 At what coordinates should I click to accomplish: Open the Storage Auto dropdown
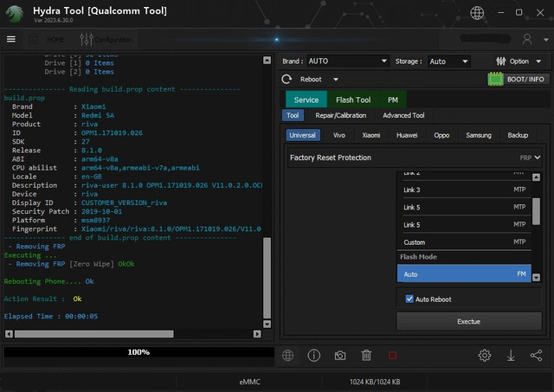click(x=448, y=61)
